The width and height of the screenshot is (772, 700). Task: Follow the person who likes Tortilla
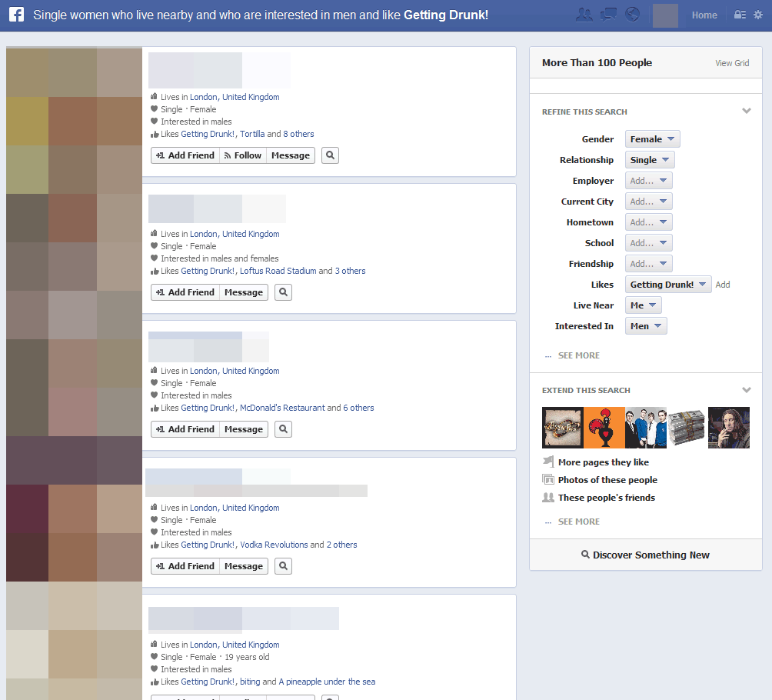[243, 155]
